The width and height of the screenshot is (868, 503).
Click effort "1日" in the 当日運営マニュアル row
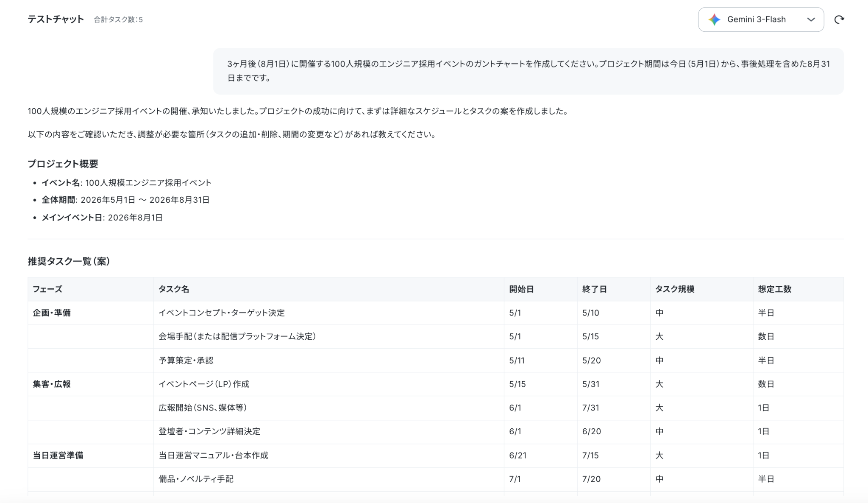pyautogui.click(x=764, y=455)
